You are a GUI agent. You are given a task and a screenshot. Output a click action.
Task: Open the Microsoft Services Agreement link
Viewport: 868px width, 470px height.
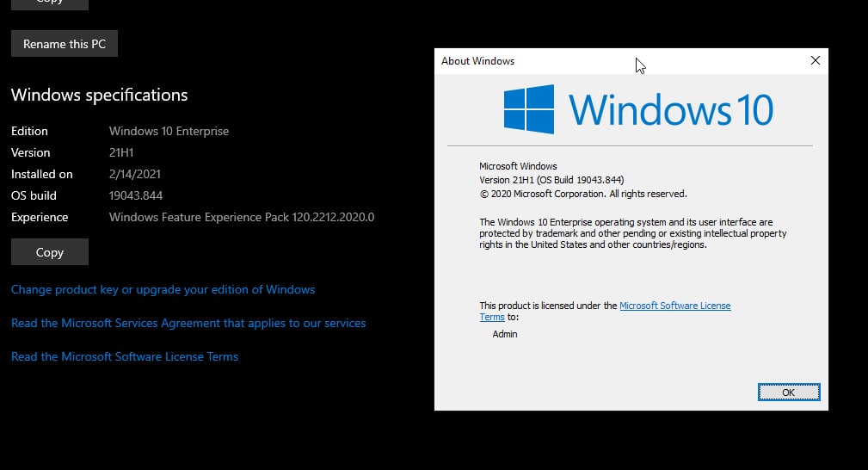pyautogui.click(x=188, y=323)
